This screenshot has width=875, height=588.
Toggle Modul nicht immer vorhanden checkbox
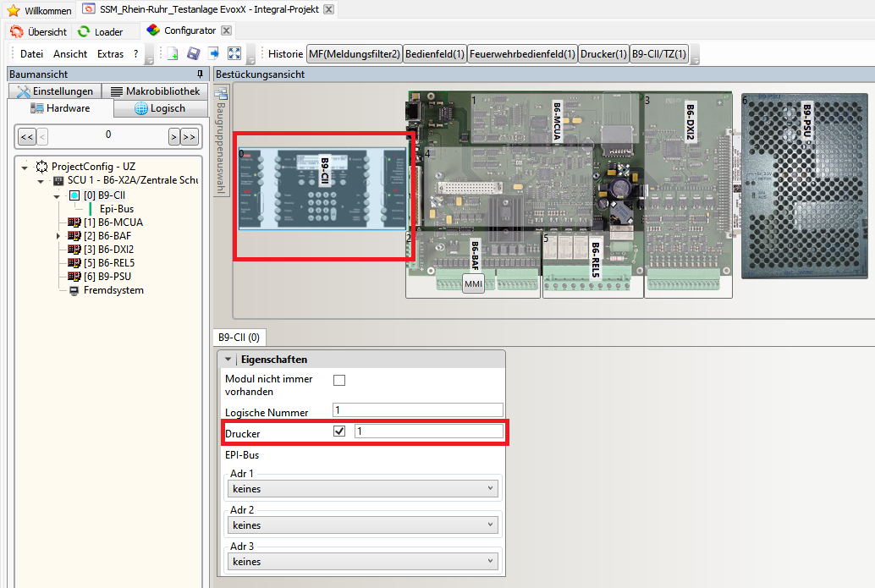click(339, 380)
